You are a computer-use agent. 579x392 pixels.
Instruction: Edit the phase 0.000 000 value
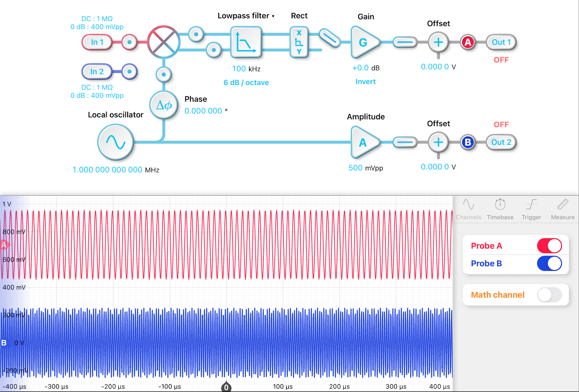coord(203,111)
